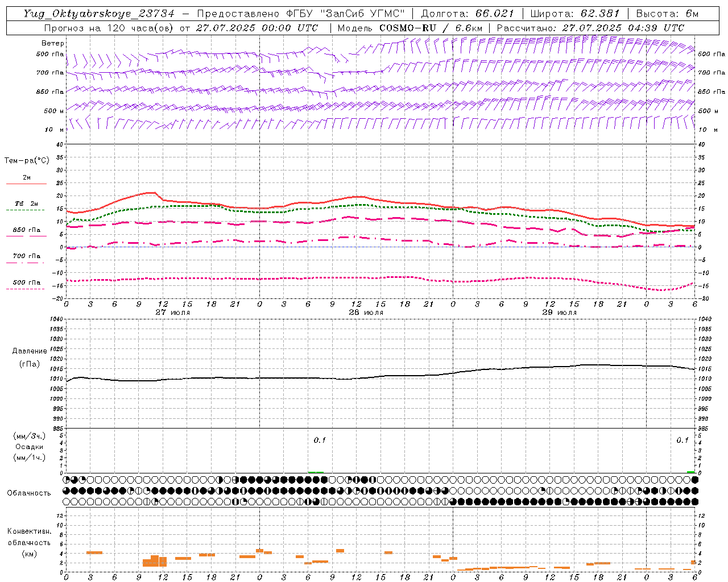Click the '0.1' precipitation value on 28 июля
Image resolution: width=728 pixels, height=582 pixels.
pos(320,440)
